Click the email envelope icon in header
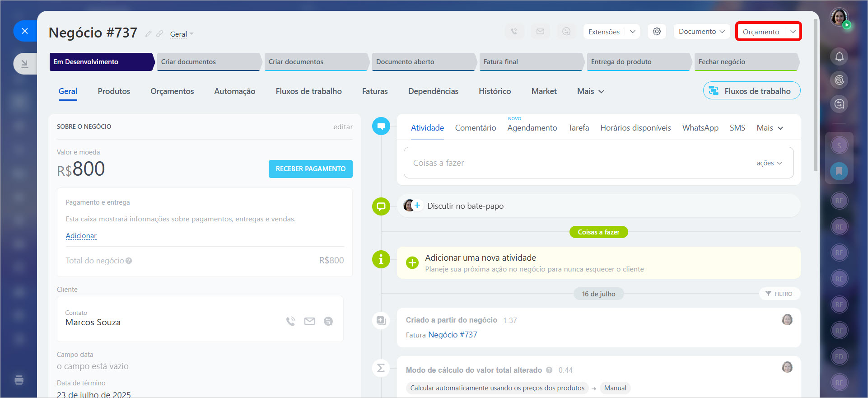 540,32
